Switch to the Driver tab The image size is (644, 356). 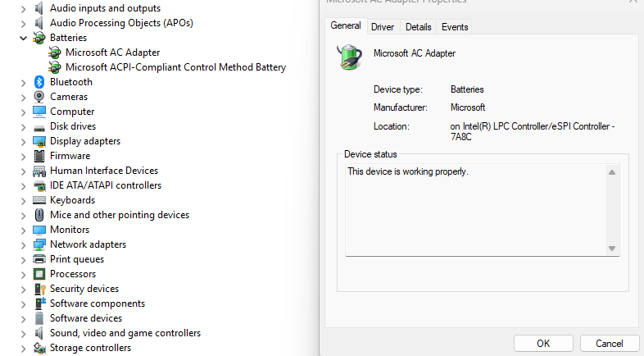(x=383, y=27)
